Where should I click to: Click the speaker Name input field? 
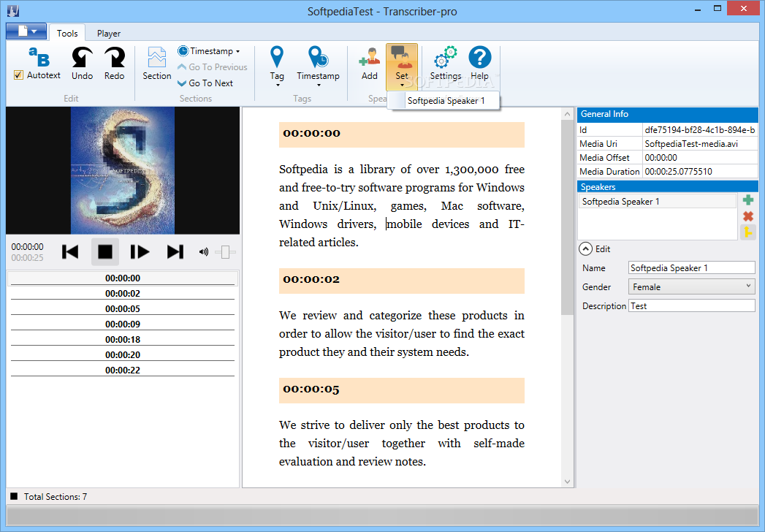pos(691,267)
